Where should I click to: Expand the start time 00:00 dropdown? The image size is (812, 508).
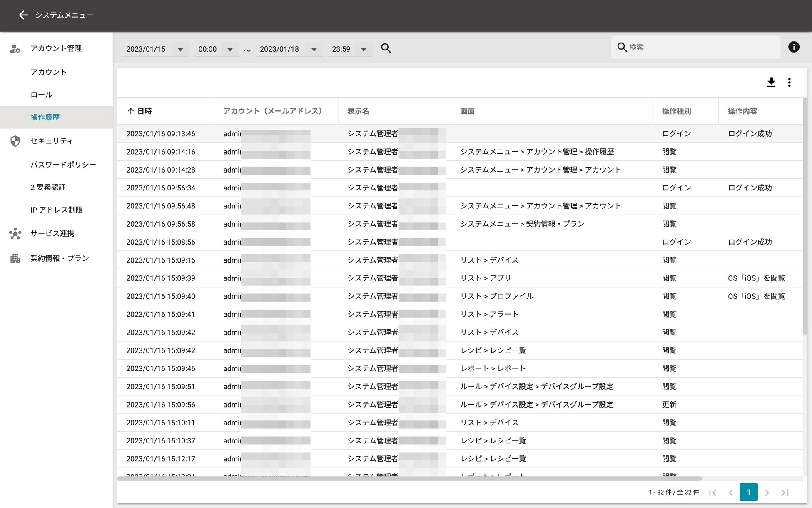230,49
